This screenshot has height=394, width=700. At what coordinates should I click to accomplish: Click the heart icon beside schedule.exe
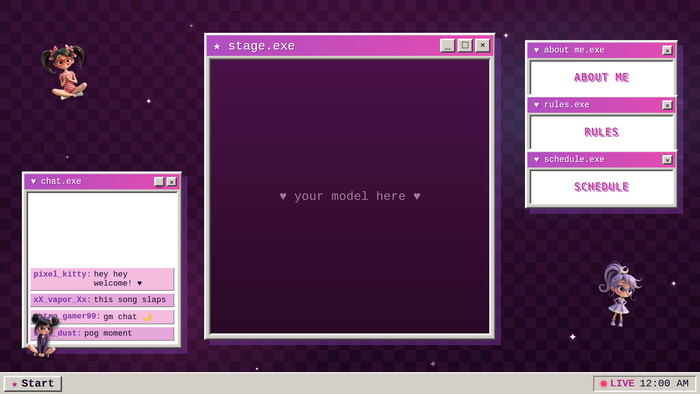[537, 159]
